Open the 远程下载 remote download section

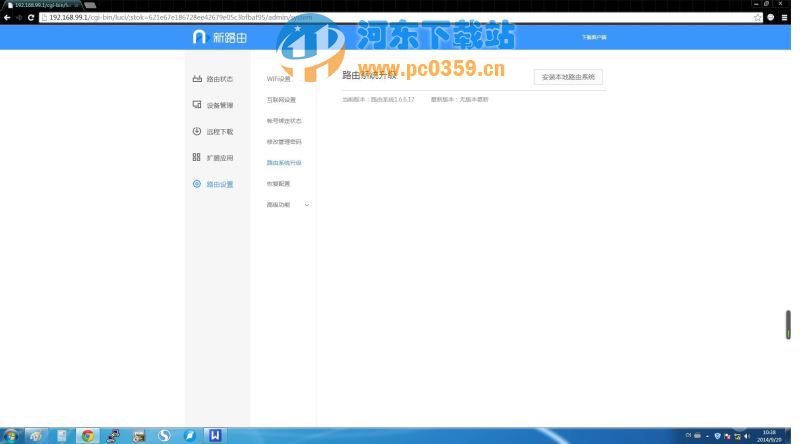click(x=213, y=132)
